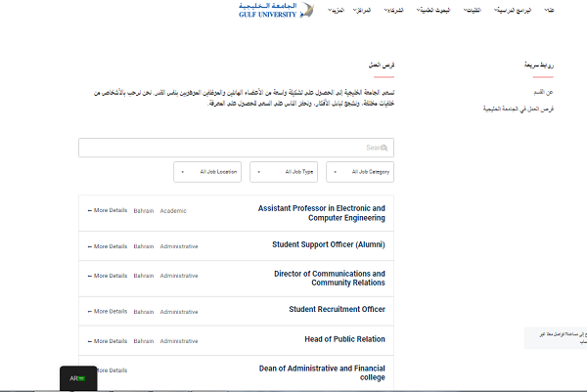
Task: Click the Gulf University logo
Action: [276, 10]
